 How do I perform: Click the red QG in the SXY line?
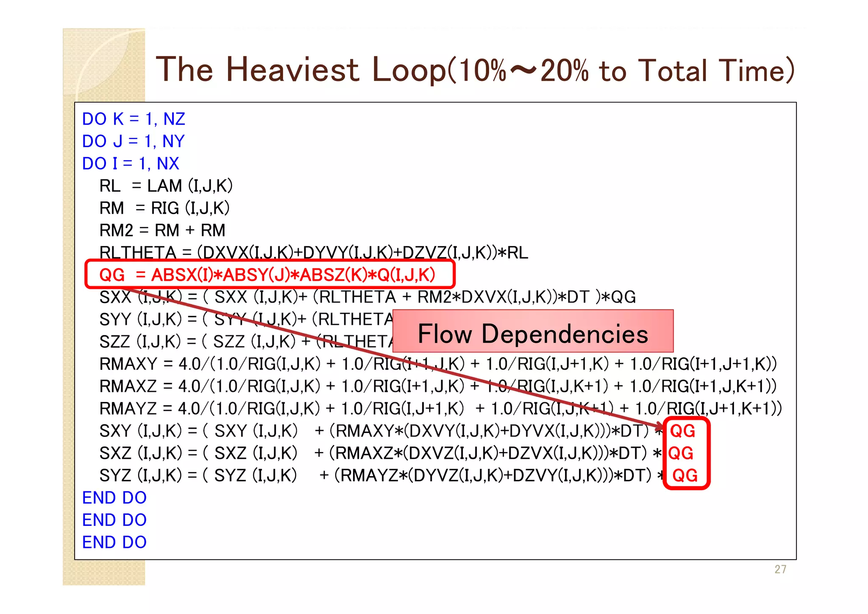tap(682, 431)
